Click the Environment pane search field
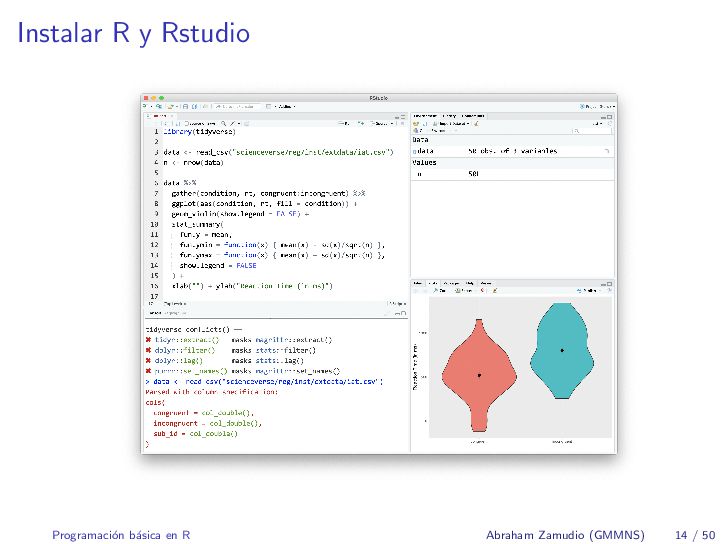Screen dimensions: 726x544 point(592,131)
